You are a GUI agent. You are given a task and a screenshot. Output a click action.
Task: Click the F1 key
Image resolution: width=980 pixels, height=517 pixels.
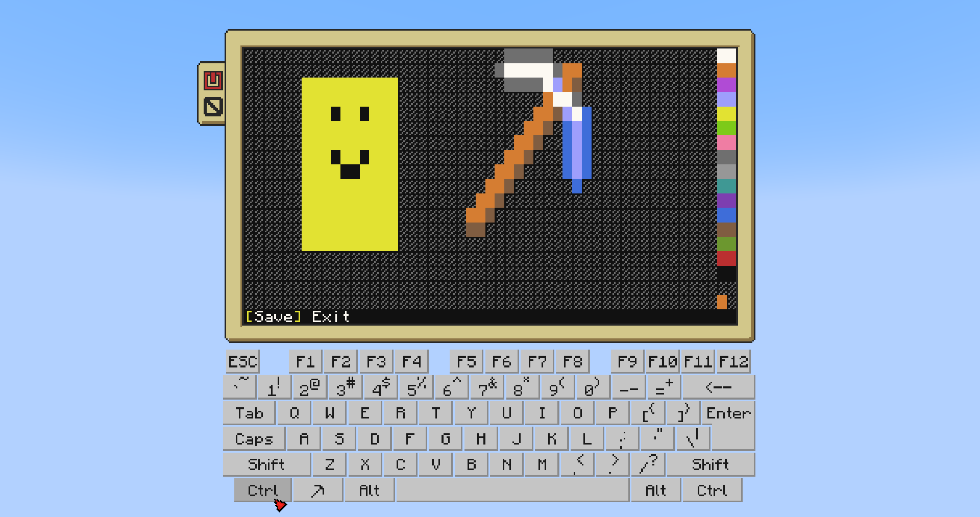click(x=305, y=362)
